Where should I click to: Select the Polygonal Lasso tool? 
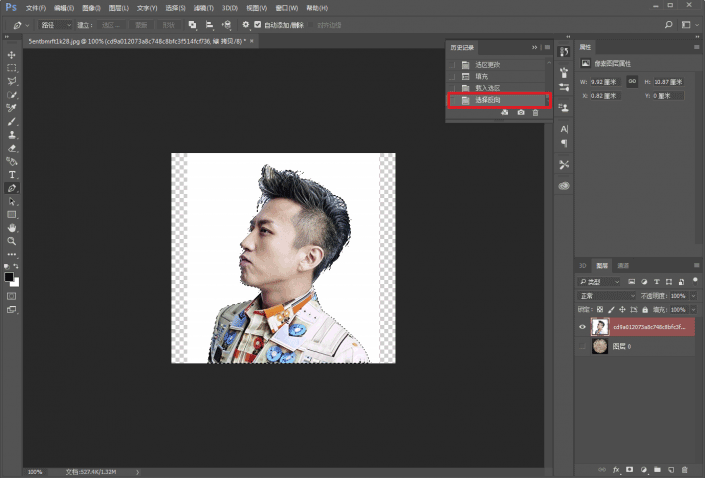(12, 81)
